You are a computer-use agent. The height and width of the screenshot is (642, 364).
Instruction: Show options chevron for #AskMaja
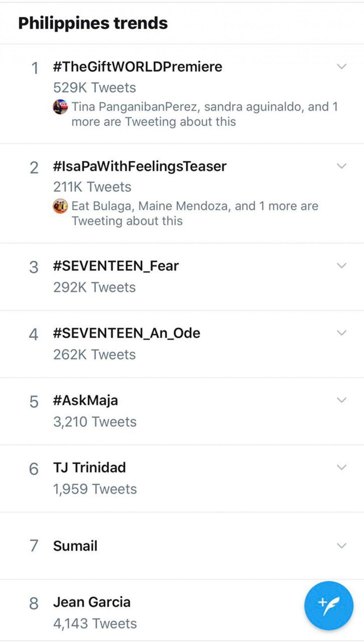point(341,400)
